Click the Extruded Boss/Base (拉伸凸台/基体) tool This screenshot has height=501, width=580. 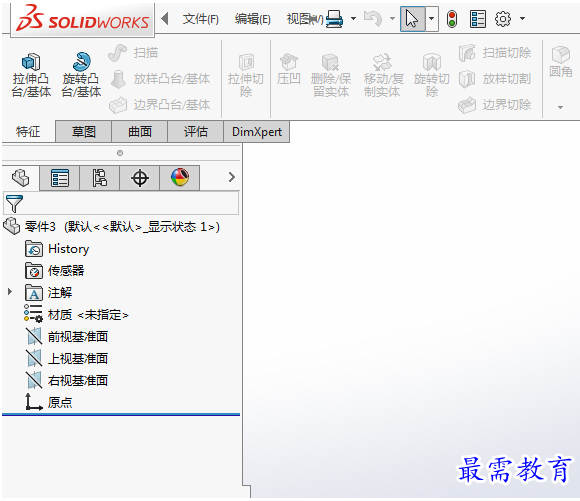pos(31,75)
